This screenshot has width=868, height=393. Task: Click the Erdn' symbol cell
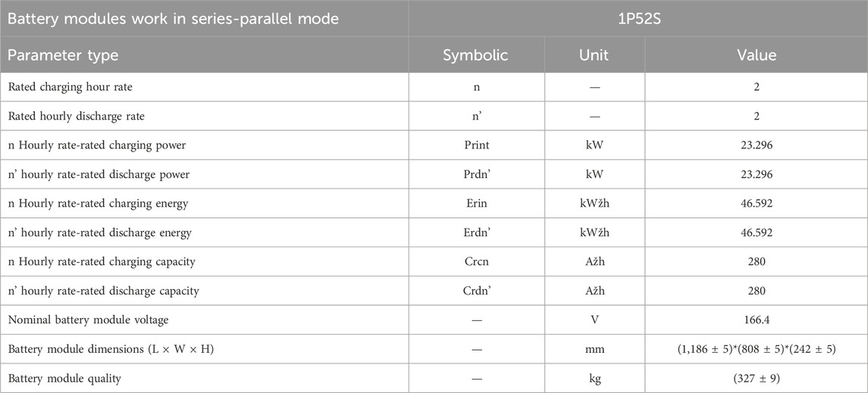click(476, 232)
